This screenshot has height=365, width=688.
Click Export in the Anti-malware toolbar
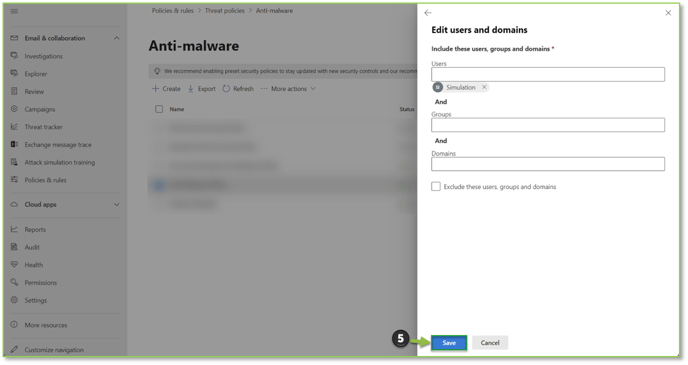coord(202,89)
